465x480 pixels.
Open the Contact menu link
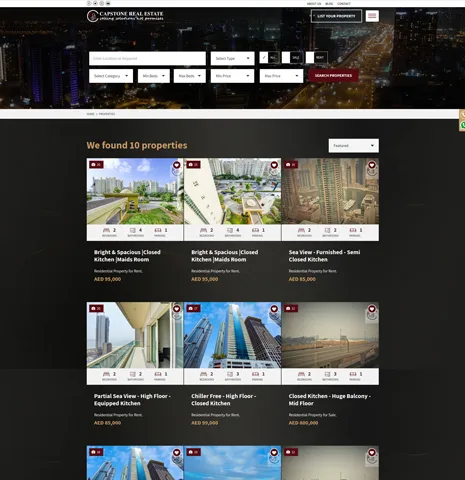[x=344, y=4]
